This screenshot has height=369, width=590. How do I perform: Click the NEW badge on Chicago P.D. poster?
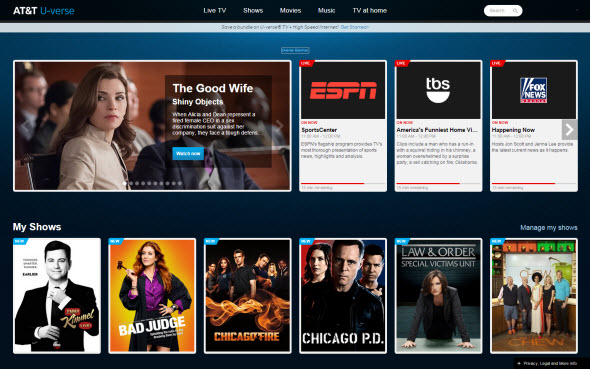(x=306, y=241)
